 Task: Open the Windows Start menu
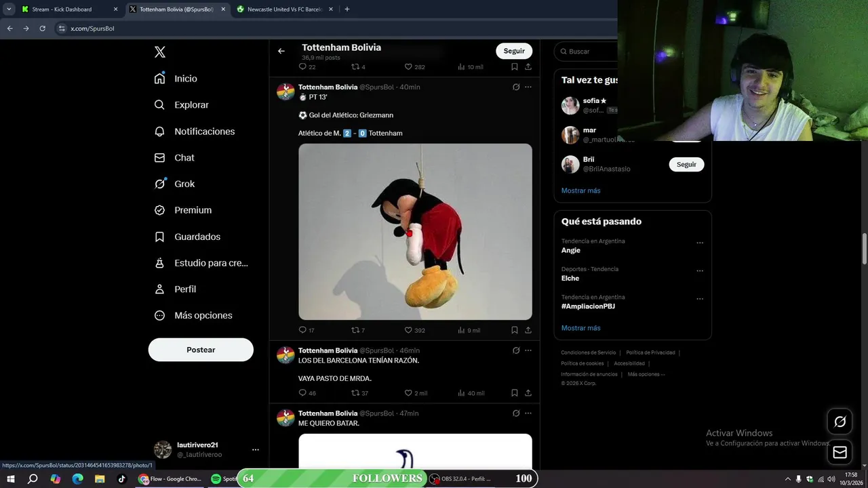pos(10,479)
